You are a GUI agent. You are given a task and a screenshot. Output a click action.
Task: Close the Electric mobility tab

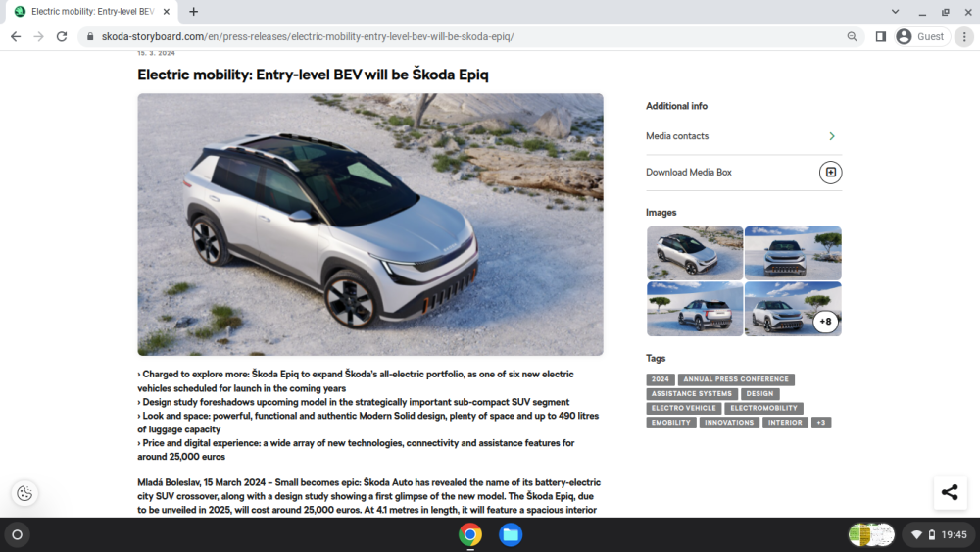tap(167, 11)
